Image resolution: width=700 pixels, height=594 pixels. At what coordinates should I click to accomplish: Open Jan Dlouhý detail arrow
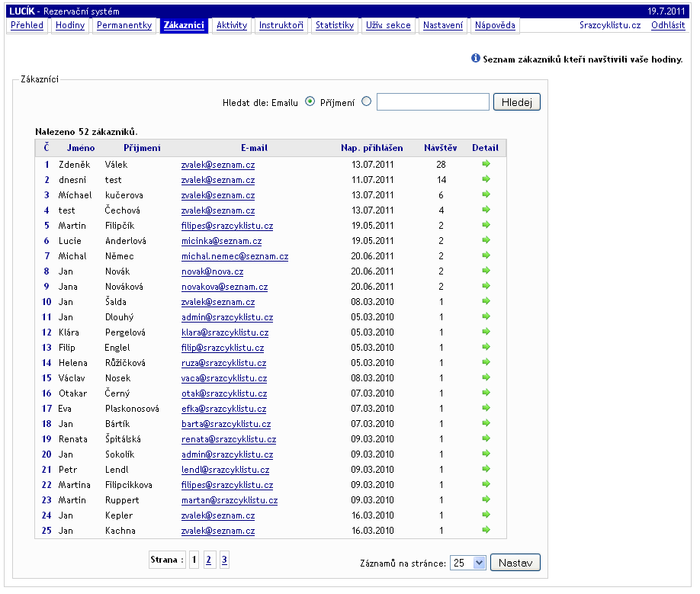pyautogui.click(x=486, y=316)
